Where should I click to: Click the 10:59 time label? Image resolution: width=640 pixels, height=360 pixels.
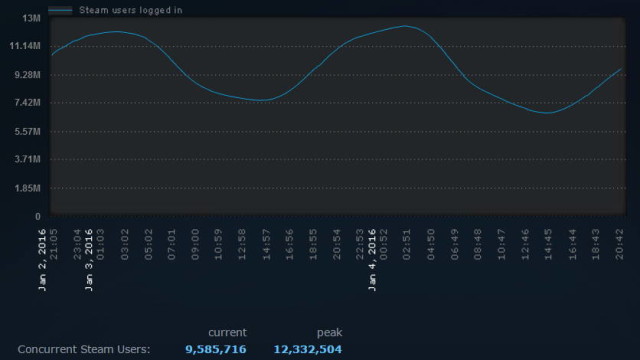(x=218, y=244)
